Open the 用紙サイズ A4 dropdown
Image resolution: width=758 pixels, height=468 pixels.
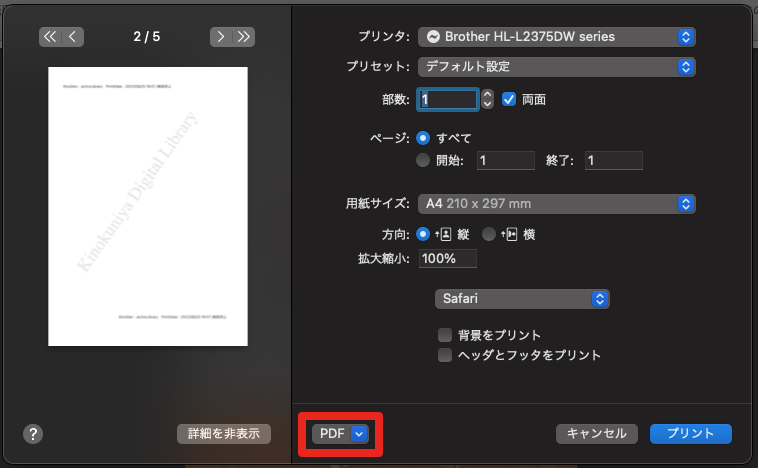pyautogui.click(x=556, y=203)
